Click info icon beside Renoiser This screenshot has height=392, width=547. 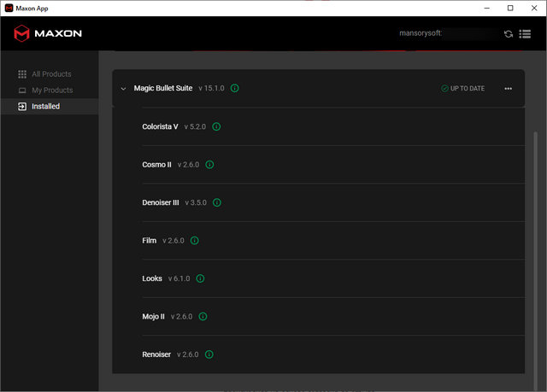click(x=209, y=354)
